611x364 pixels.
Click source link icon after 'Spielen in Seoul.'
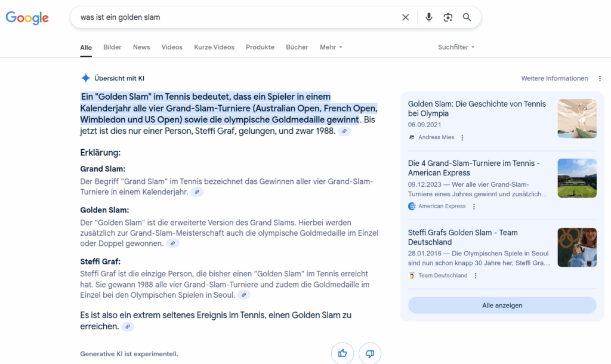pyautogui.click(x=243, y=295)
